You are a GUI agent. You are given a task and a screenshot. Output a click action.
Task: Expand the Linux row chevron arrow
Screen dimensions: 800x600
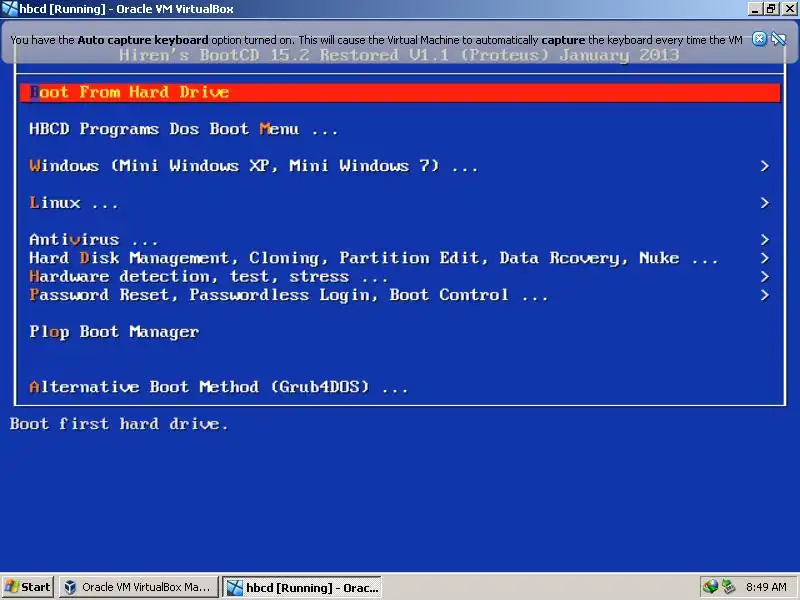coord(764,203)
